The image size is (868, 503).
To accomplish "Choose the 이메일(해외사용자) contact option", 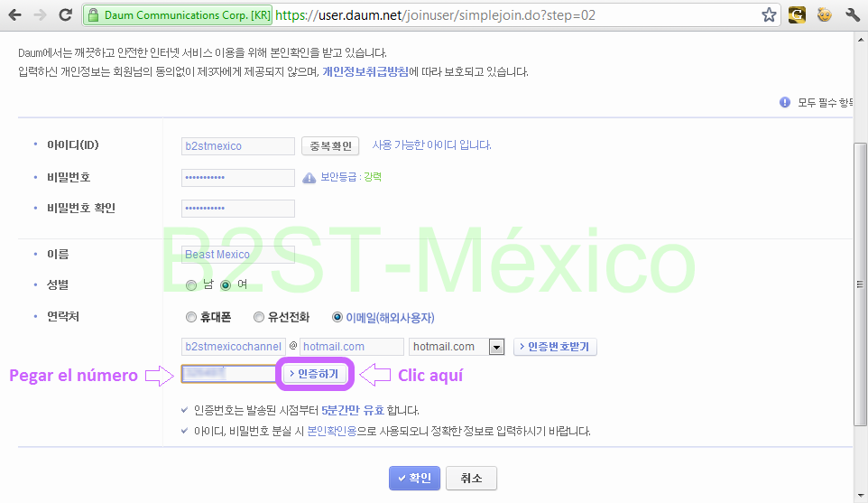I will coord(337,317).
